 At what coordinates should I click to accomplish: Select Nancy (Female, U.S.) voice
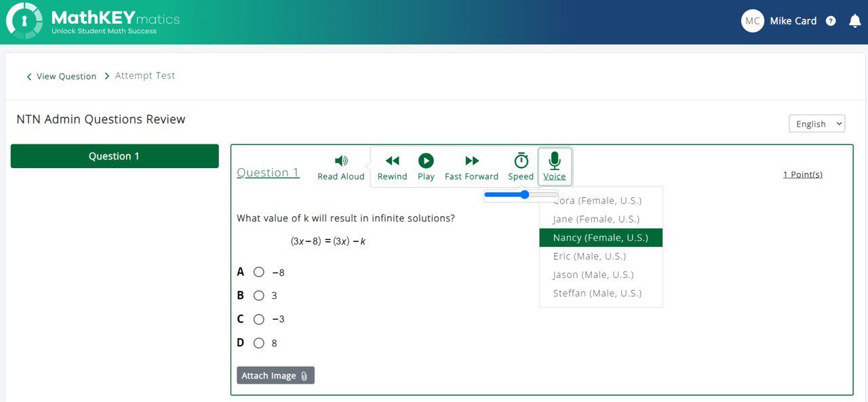pos(600,237)
